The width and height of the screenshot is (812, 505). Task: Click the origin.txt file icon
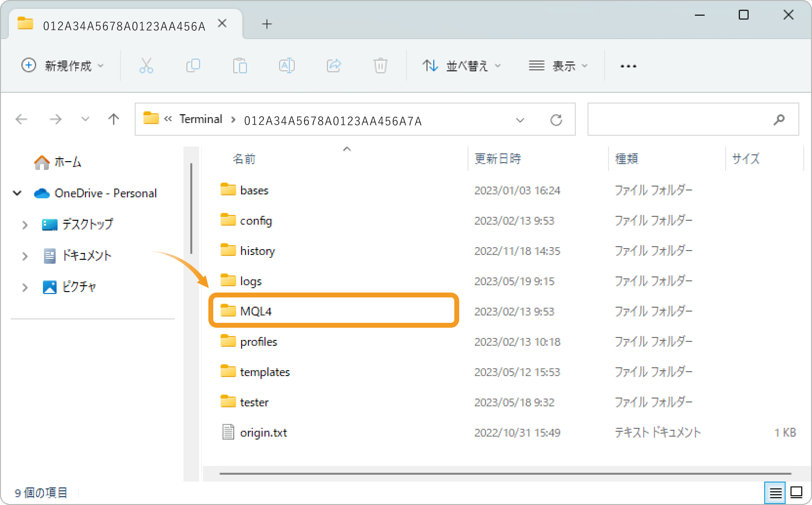pyautogui.click(x=228, y=432)
